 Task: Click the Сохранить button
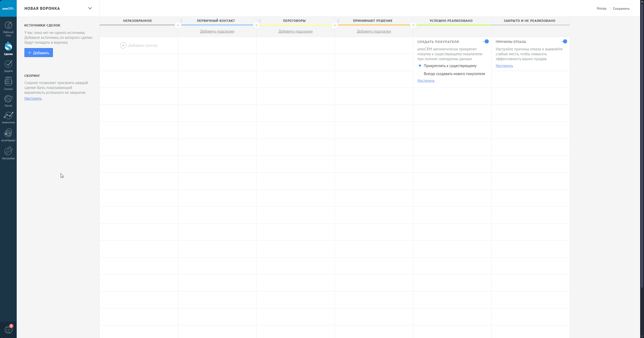click(621, 8)
